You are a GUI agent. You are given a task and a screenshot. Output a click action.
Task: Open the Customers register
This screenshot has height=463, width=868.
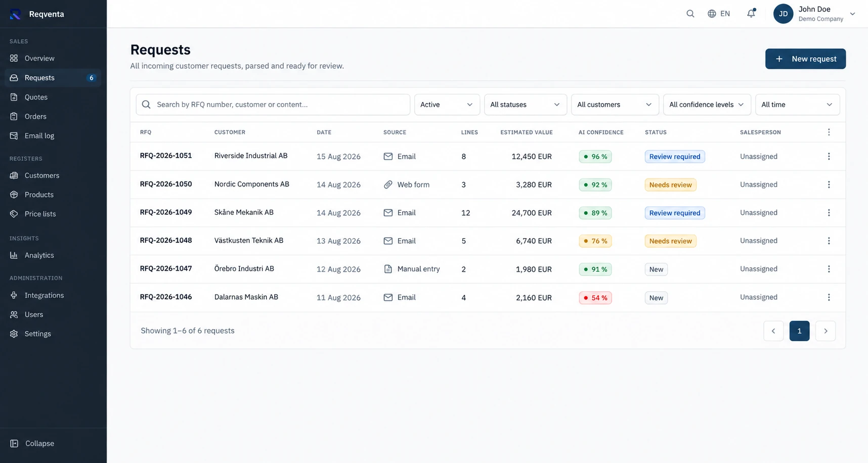coord(53,175)
